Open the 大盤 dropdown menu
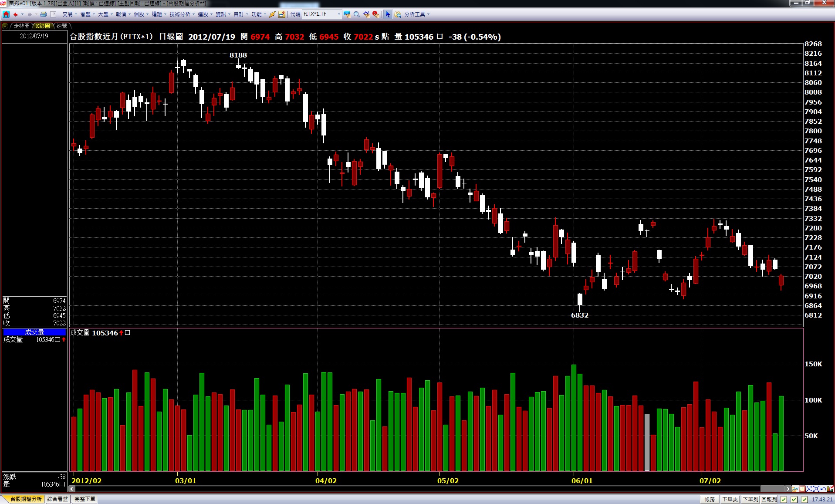The height and width of the screenshot is (504, 835). pyautogui.click(x=105, y=14)
